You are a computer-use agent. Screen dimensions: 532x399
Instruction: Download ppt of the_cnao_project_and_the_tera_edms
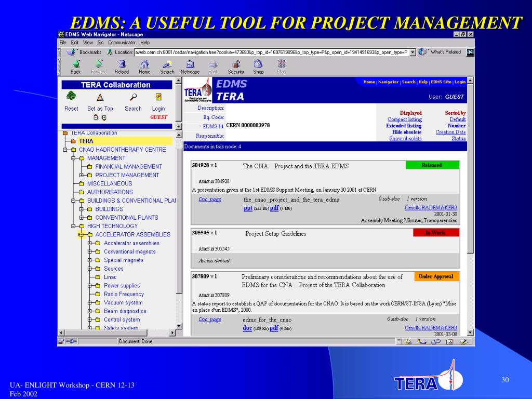pyautogui.click(x=248, y=208)
